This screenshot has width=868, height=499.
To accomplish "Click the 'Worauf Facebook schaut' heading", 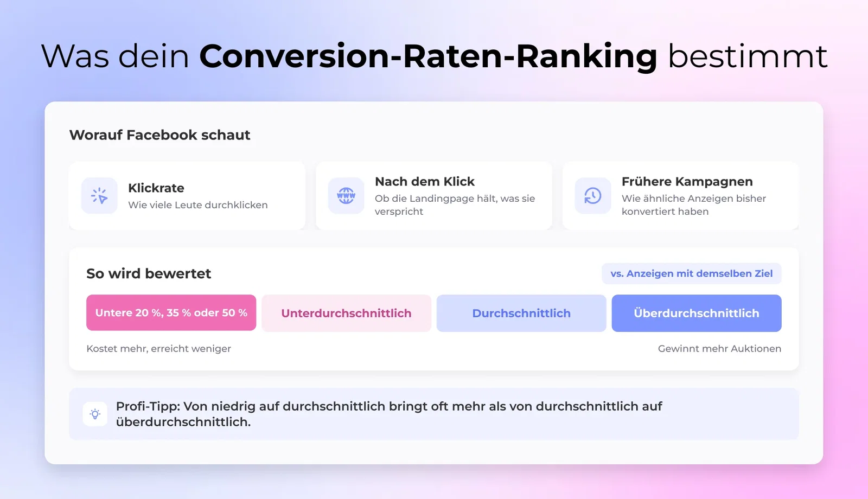I will pos(160,135).
